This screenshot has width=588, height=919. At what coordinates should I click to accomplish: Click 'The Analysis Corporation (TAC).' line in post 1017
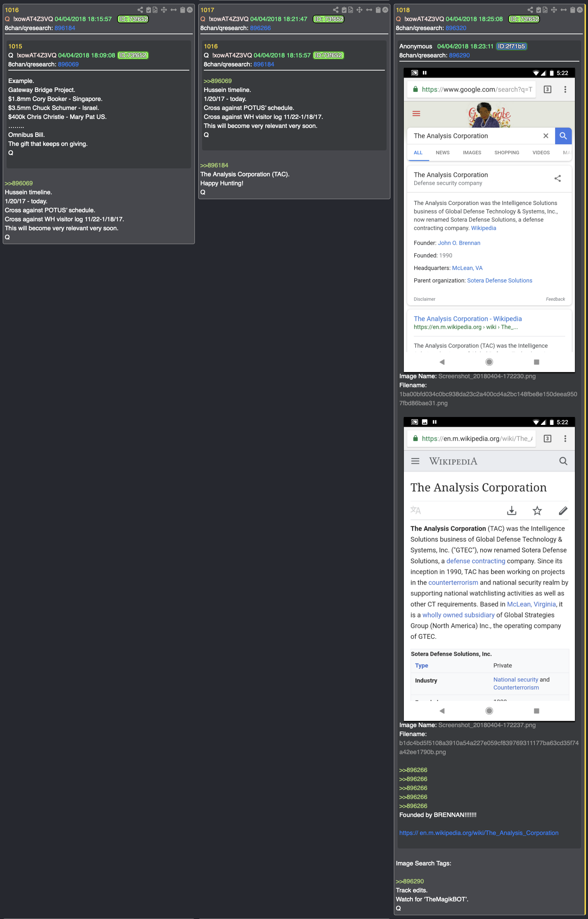[x=245, y=174]
